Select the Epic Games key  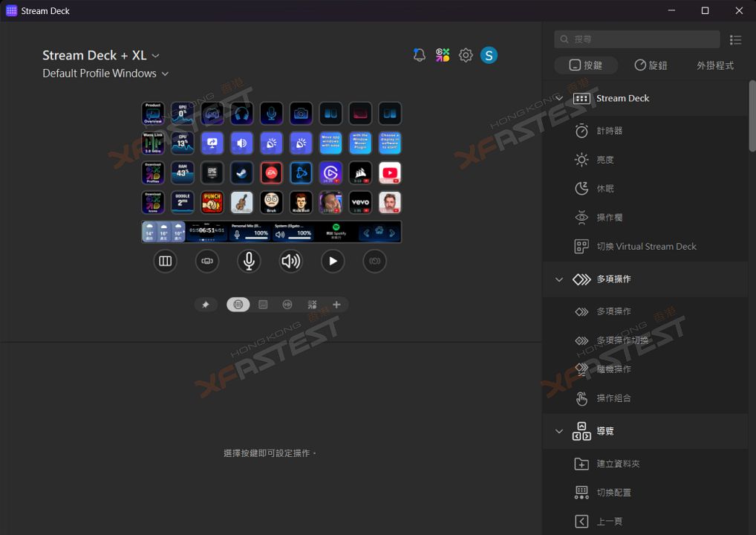click(212, 173)
